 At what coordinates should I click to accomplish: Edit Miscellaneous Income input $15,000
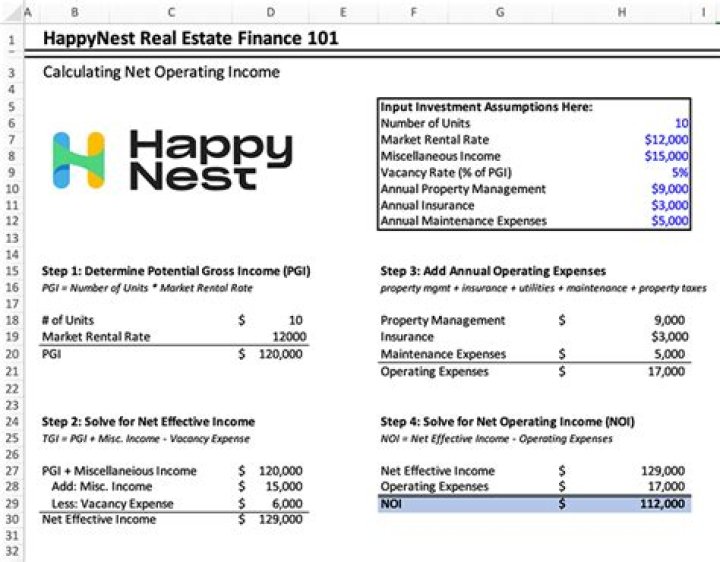666,156
